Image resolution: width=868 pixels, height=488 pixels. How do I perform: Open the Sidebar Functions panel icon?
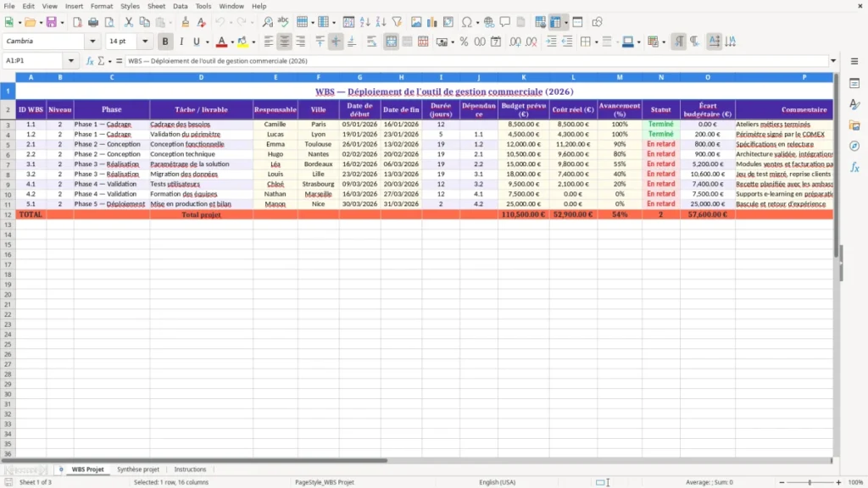click(854, 167)
